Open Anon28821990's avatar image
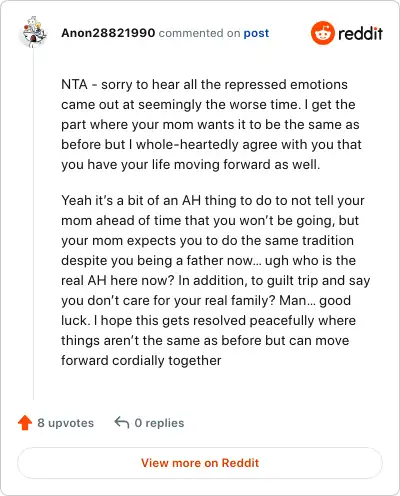Viewport: 400px width, 496px height. coord(33,32)
